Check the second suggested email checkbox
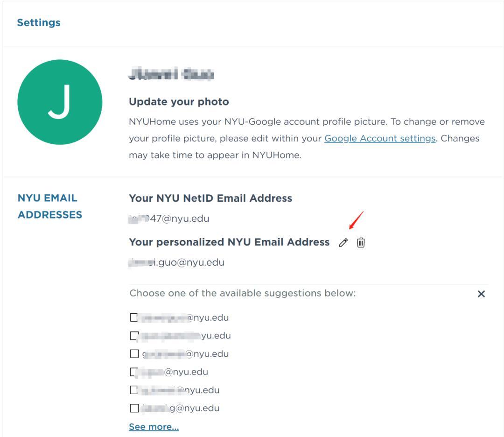The height and width of the screenshot is (437, 504). (134, 336)
